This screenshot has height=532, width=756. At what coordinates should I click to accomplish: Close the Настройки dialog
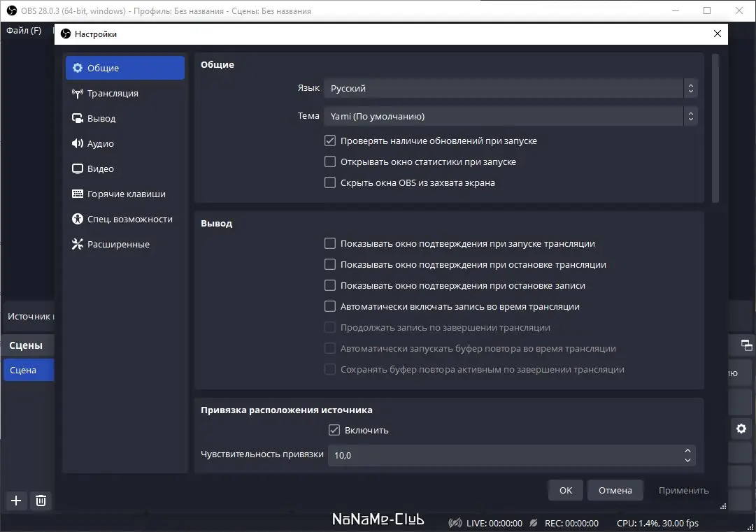pyautogui.click(x=718, y=34)
